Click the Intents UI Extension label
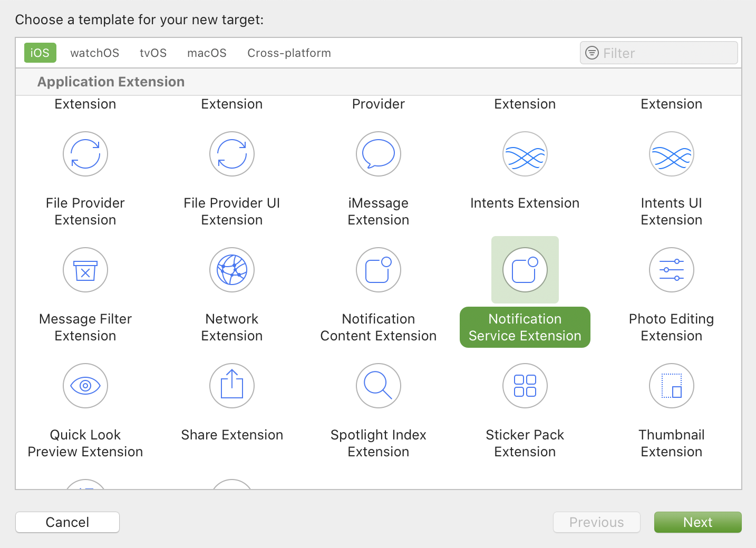 [x=672, y=211]
